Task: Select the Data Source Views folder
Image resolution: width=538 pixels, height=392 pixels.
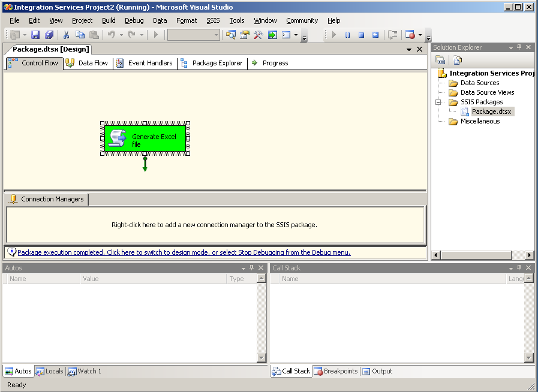Action: coord(487,92)
